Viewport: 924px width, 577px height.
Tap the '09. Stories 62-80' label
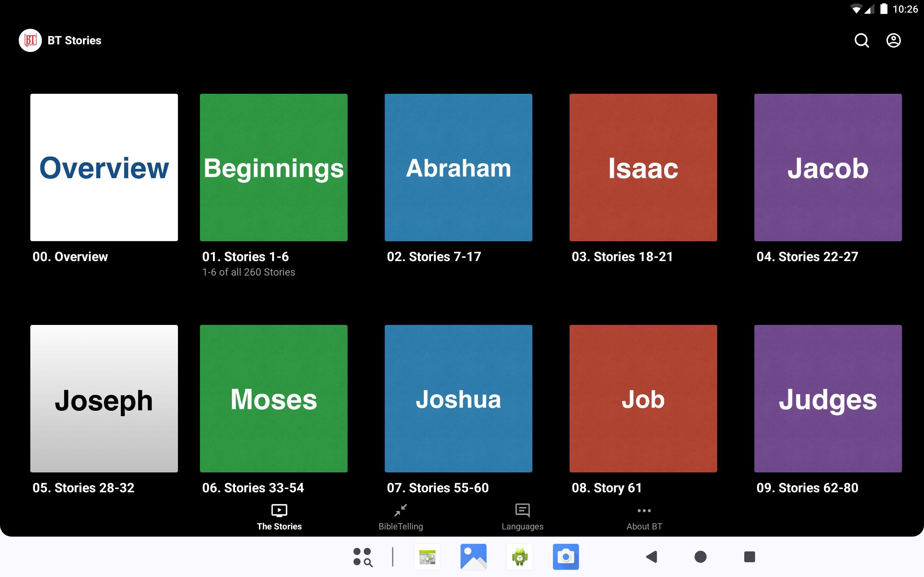(x=807, y=488)
